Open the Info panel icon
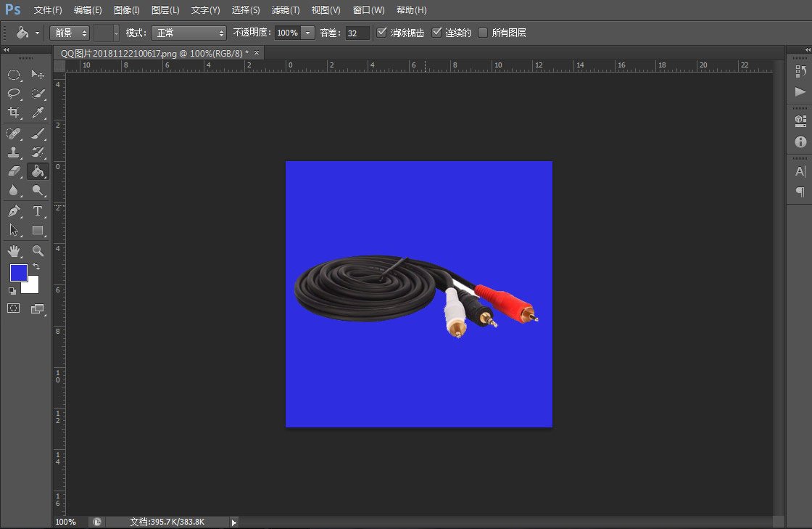Screen dimensions: 812x529 [800, 142]
